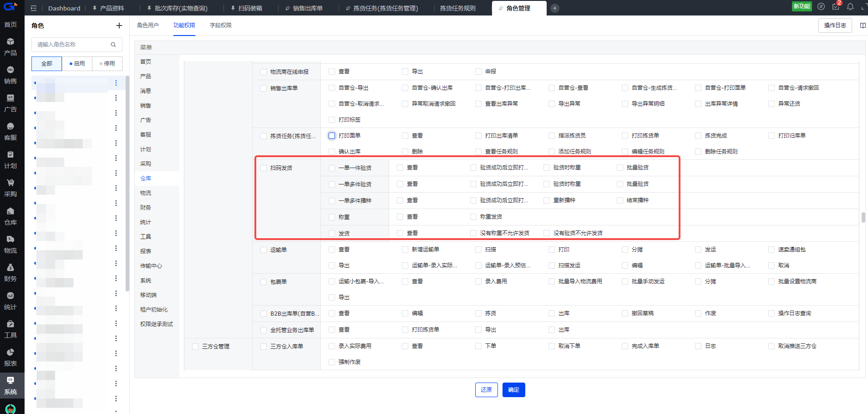Add a new tab with plus button

click(554, 8)
